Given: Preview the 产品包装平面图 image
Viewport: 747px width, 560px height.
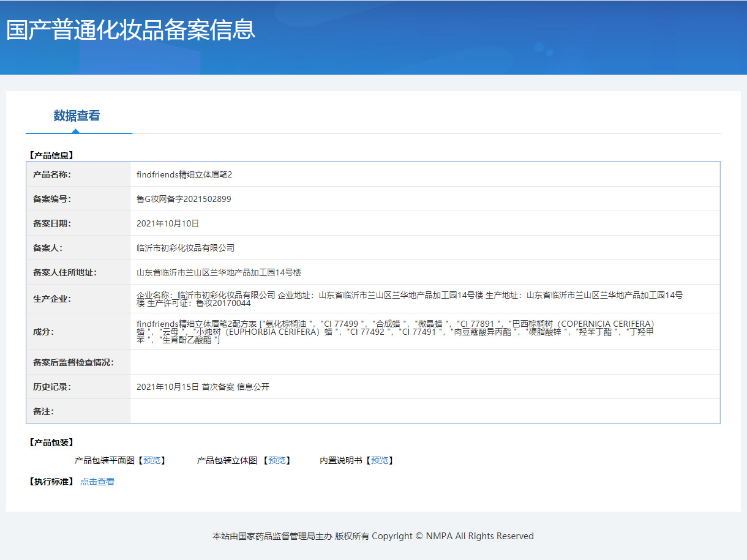Looking at the screenshot, I should pyautogui.click(x=152, y=460).
